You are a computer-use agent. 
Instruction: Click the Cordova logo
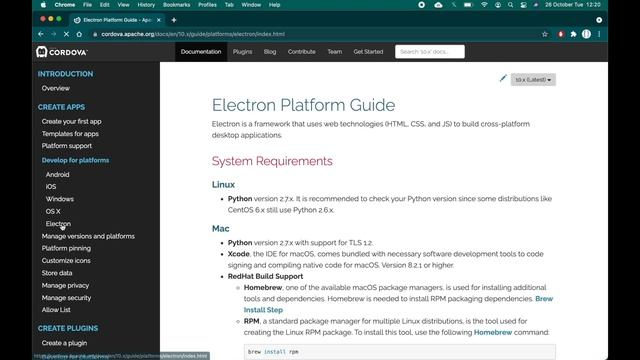(62, 52)
